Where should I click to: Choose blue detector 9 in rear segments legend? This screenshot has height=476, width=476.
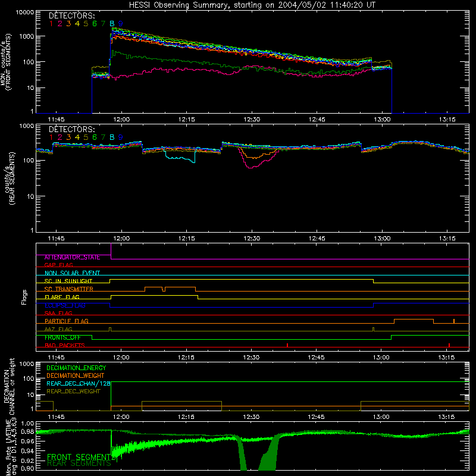pos(121,137)
